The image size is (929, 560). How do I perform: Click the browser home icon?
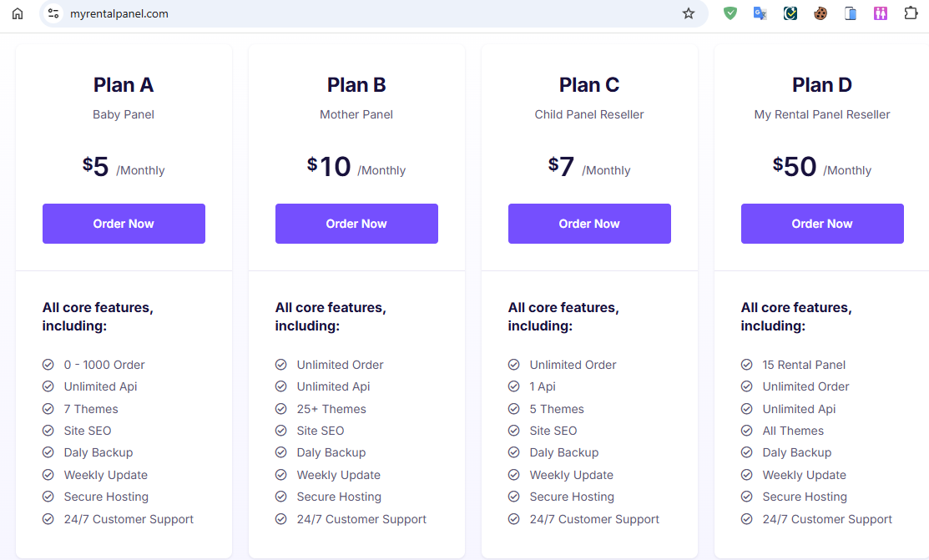pyautogui.click(x=18, y=13)
